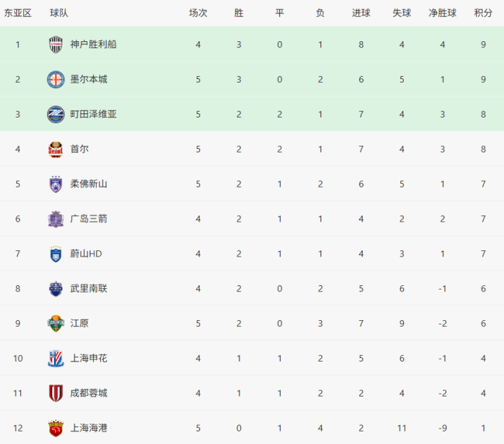This screenshot has height=444, width=504.
Task: Click the 首尔 club logo
Action: [x=56, y=149]
